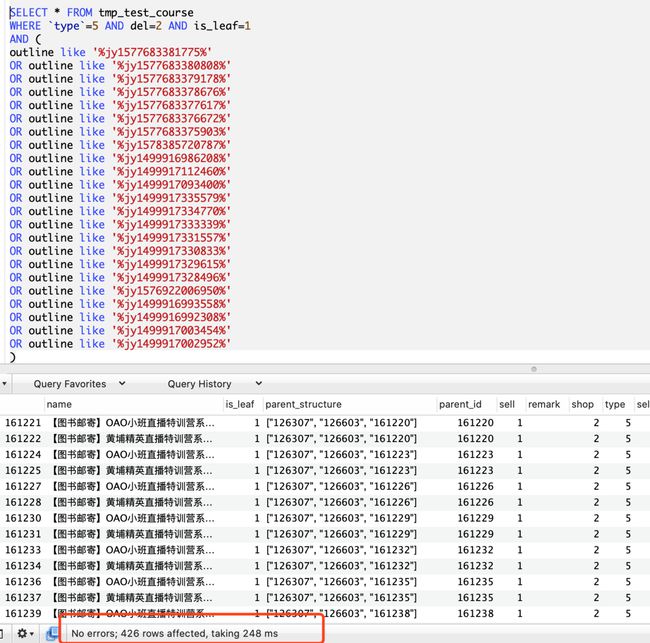Viewport: 650px width, 643px height.
Task: Click the line with '%jy1499917333339%'
Action: tap(120, 225)
